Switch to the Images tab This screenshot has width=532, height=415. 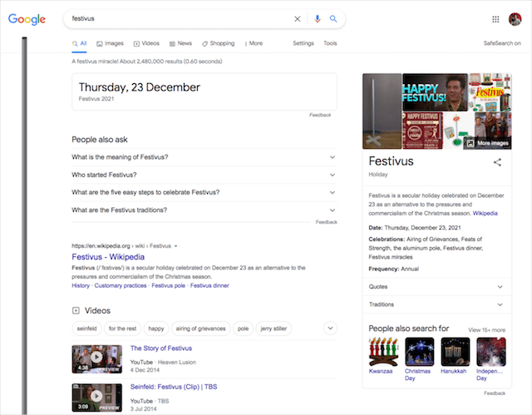click(x=110, y=43)
